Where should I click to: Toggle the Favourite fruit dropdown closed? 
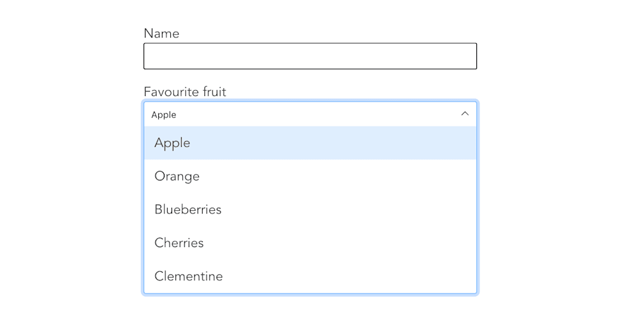(464, 114)
